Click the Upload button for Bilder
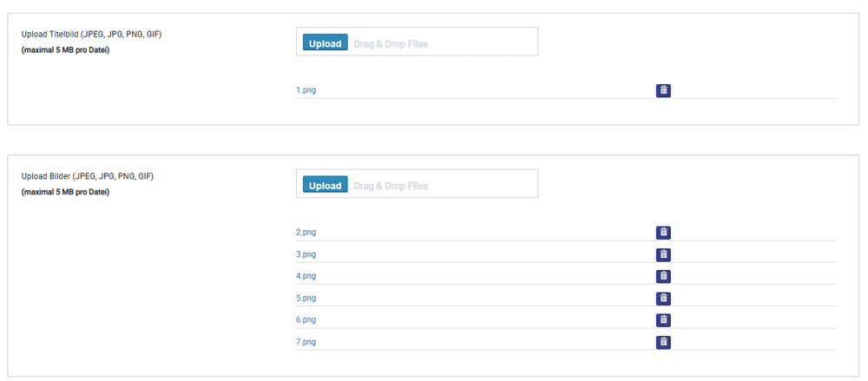 click(x=325, y=184)
